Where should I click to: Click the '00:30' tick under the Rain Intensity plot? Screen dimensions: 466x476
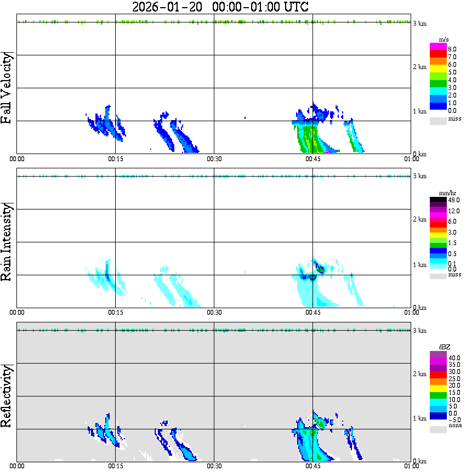[x=214, y=313]
